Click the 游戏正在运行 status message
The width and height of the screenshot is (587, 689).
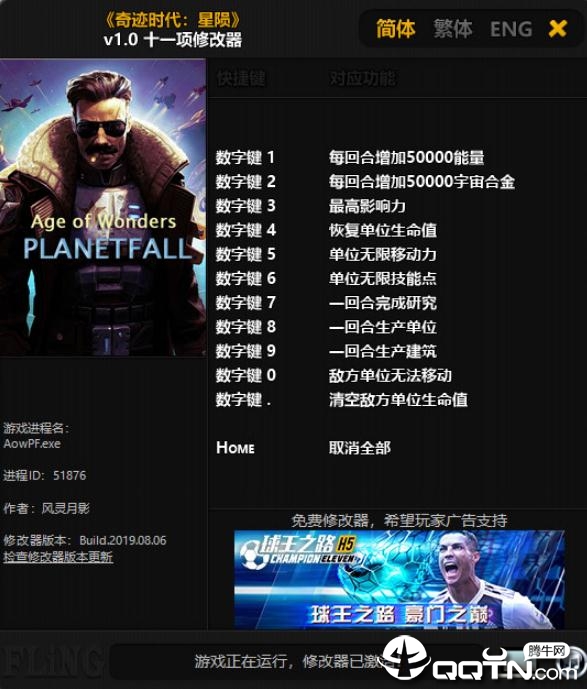click(290, 661)
